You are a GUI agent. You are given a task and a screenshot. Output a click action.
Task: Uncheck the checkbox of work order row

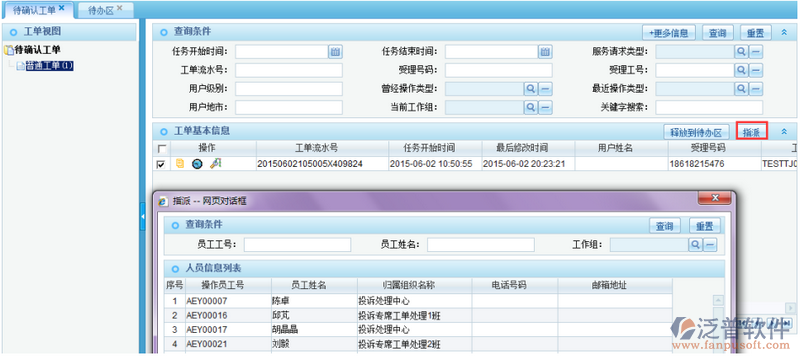[x=161, y=164]
